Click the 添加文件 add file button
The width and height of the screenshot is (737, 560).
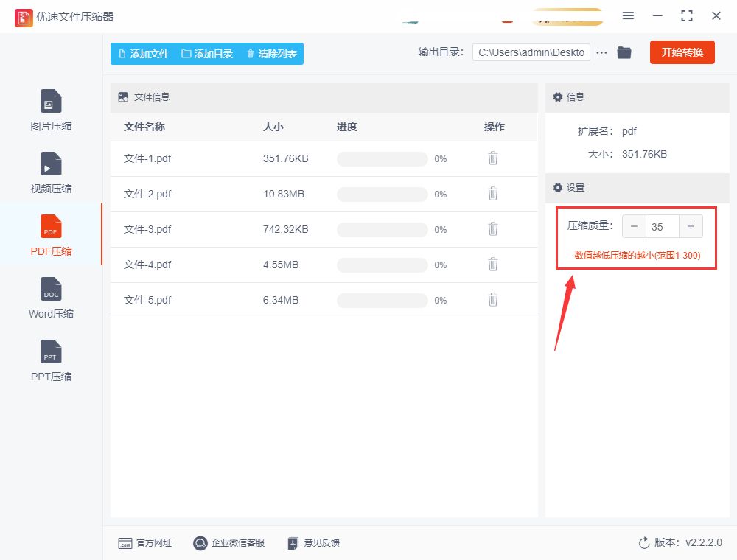click(x=144, y=54)
